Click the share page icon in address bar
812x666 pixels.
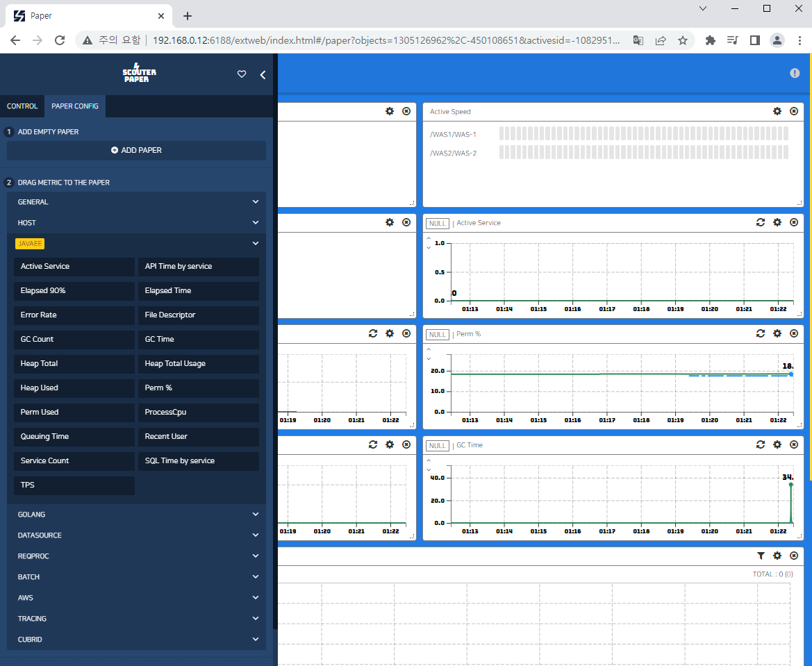[661, 40]
